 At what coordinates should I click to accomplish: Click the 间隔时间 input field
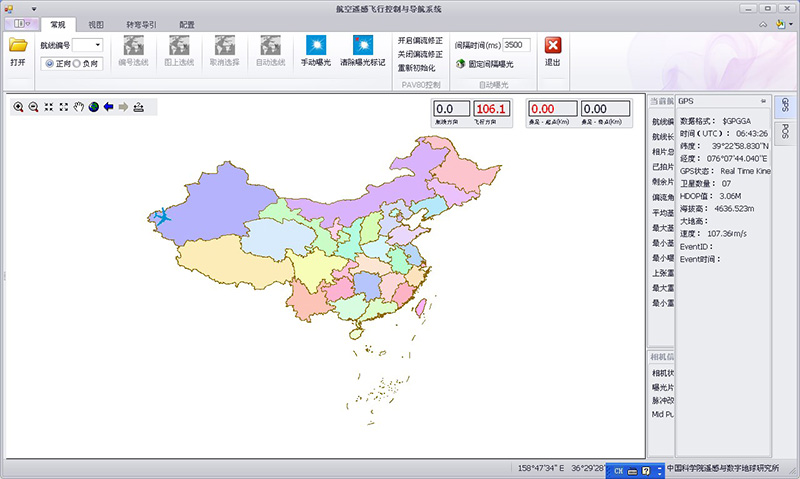tap(516, 45)
